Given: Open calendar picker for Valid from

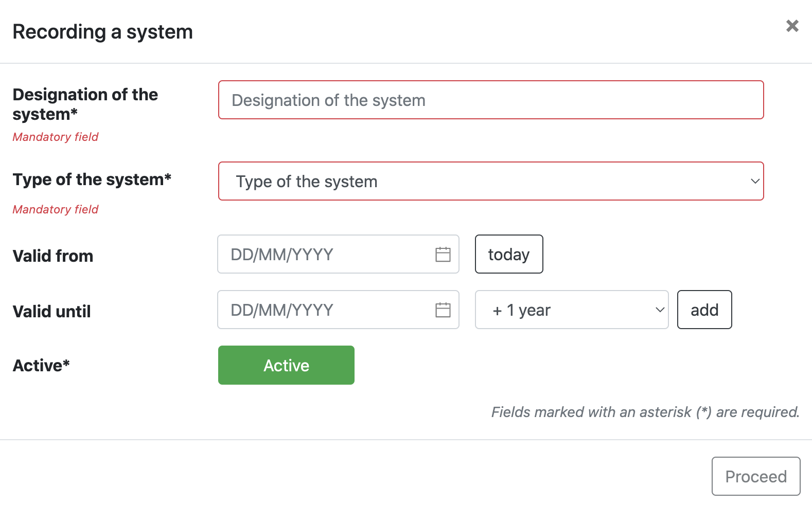Looking at the screenshot, I should coord(443,254).
